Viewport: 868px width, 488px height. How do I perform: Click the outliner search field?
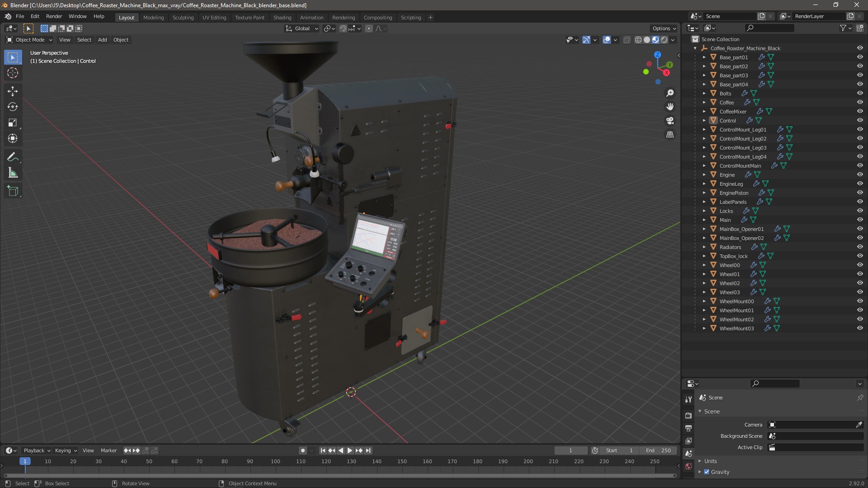(769, 28)
